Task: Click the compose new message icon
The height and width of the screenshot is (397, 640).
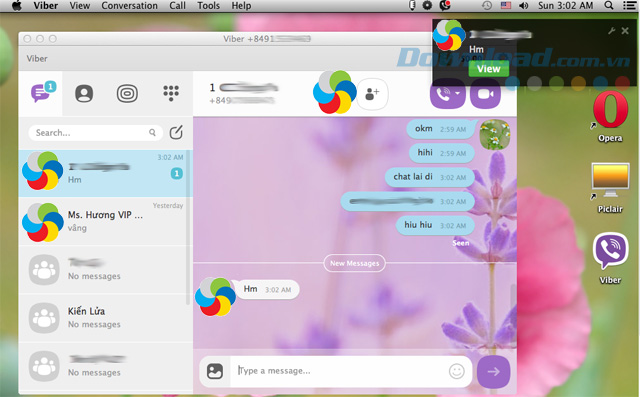Action: point(176,132)
